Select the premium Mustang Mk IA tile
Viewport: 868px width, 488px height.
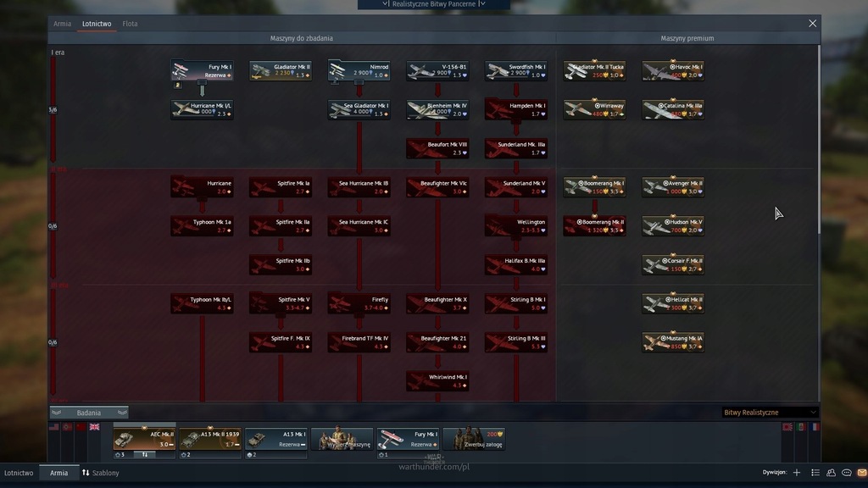click(x=673, y=342)
